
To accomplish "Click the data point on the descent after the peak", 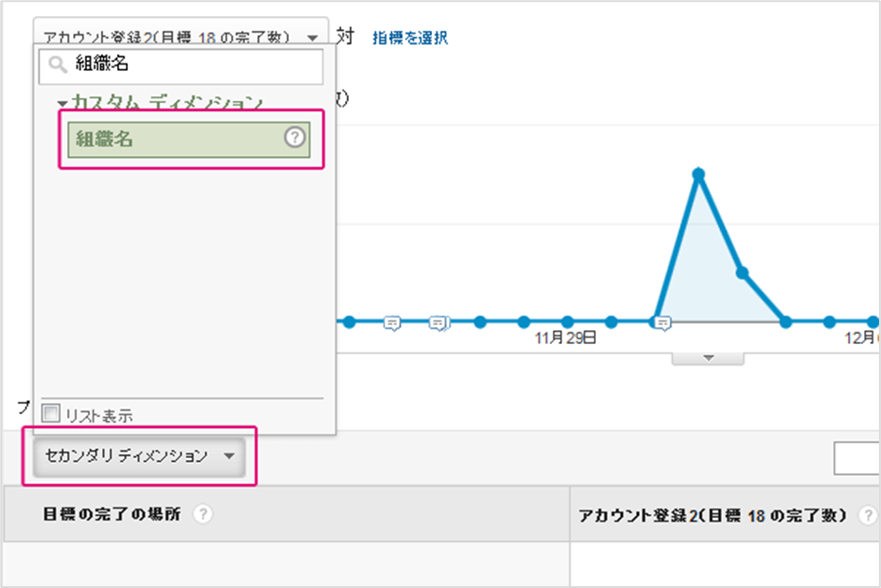I will click(x=742, y=272).
